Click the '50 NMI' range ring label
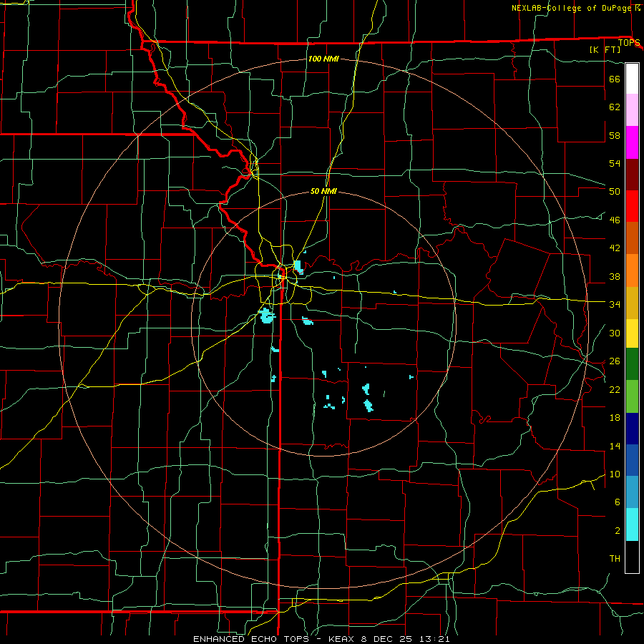The width and height of the screenshot is (644, 644). coord(323,191)
